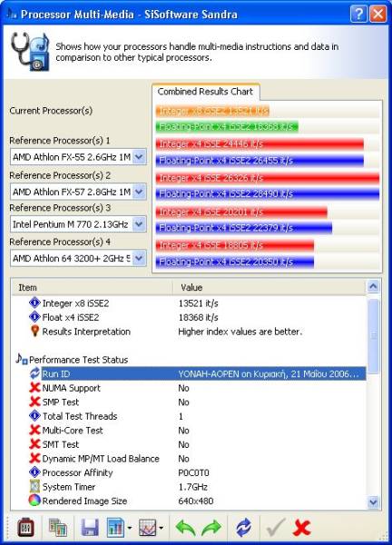
Task: Click the results list scrollbar thumb
Action: 373,335
